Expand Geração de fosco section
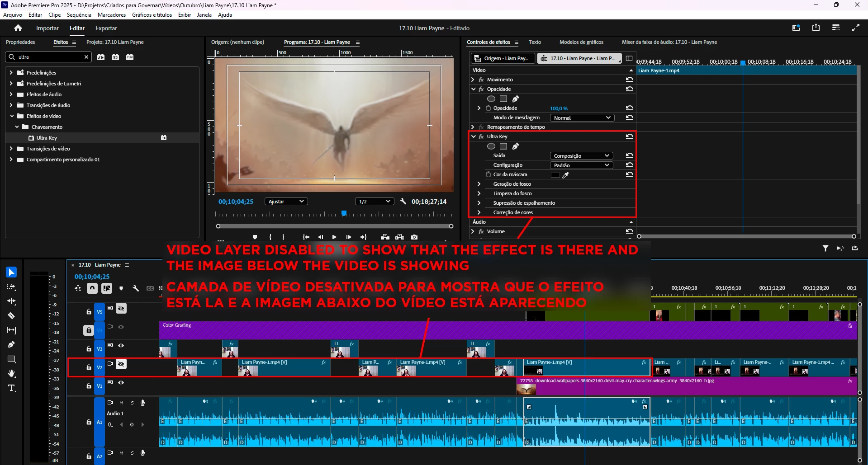This screenshot has height=465, width=868. [x=479, y=184]
